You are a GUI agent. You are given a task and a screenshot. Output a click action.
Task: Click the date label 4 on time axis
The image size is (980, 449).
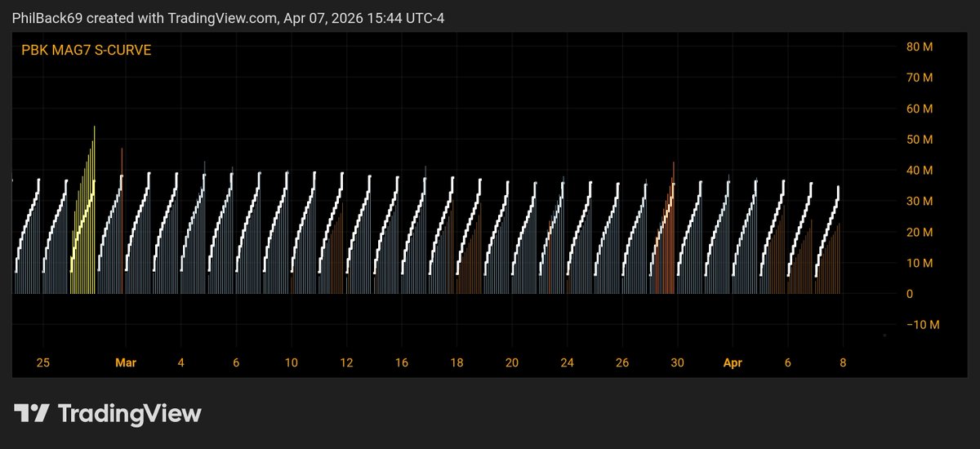(180, 362)
